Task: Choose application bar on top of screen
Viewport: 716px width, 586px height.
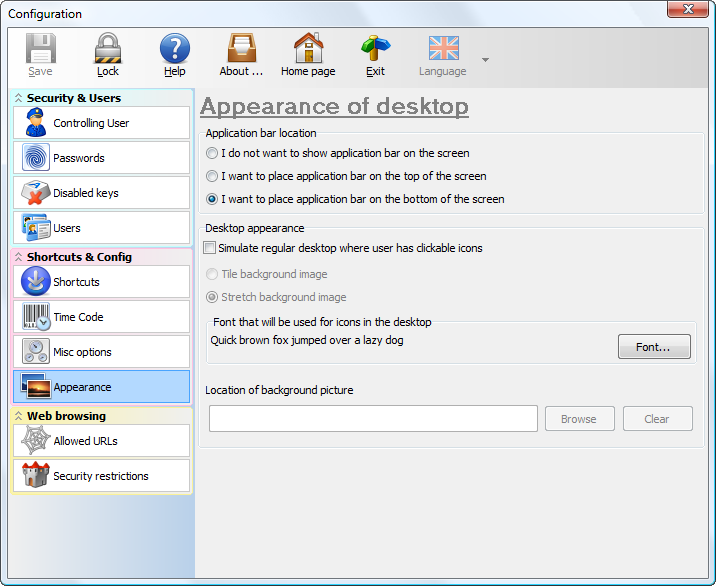Action: click(x=212, y=176)
